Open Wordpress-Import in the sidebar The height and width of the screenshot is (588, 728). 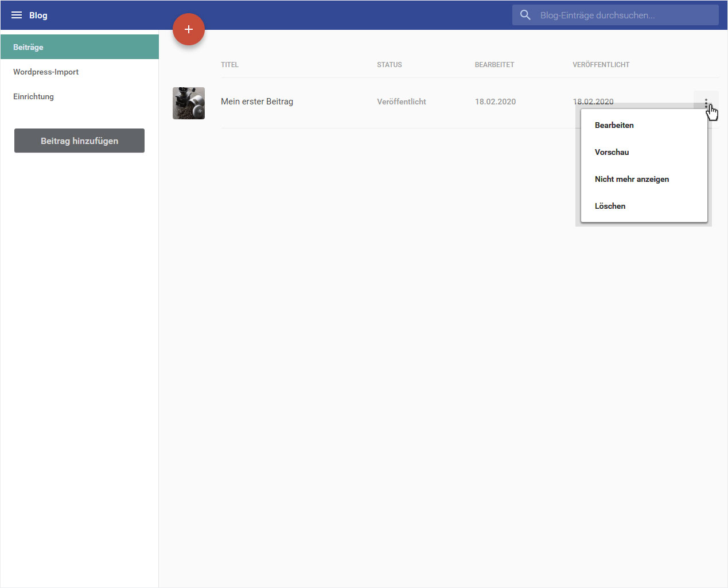pos(80,72)
